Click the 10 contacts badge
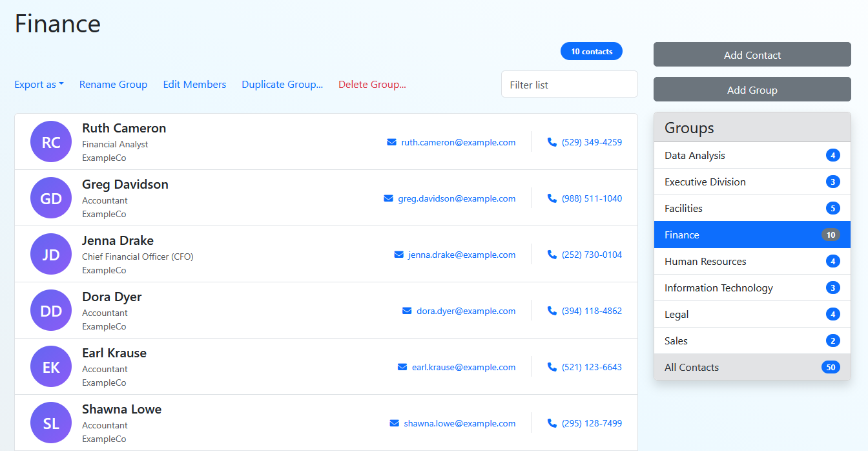Viewport: 868px width, 451px height. pyautogui.click(x=592, y=52)
